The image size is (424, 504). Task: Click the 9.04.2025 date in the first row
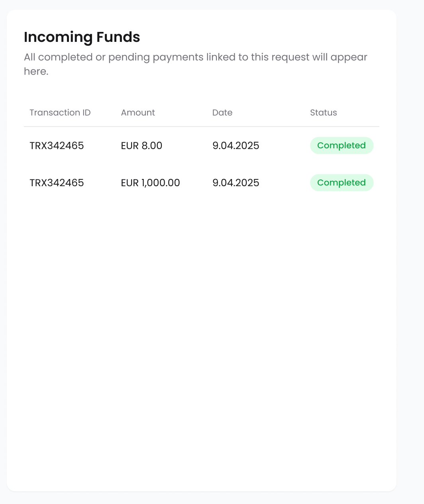[236, 146]
